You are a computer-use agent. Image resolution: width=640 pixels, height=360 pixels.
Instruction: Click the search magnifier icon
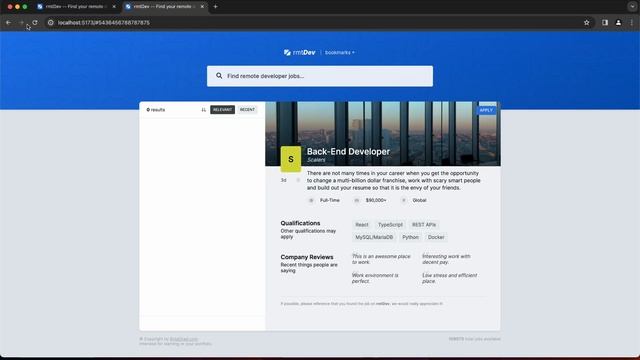coord(219,76)
